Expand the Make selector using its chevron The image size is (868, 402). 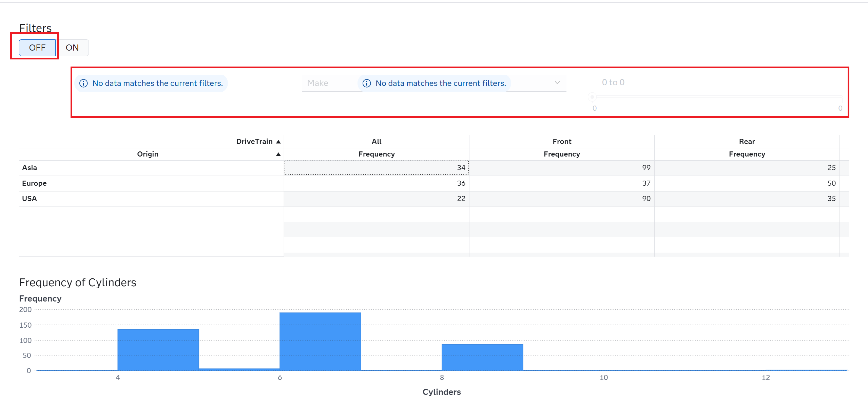[x=557, y=83]
